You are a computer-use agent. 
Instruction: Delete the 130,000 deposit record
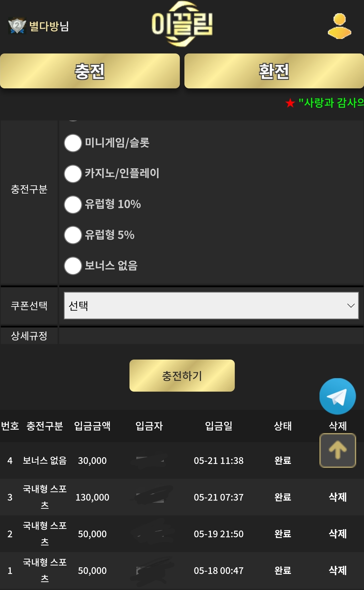(338, 497)
